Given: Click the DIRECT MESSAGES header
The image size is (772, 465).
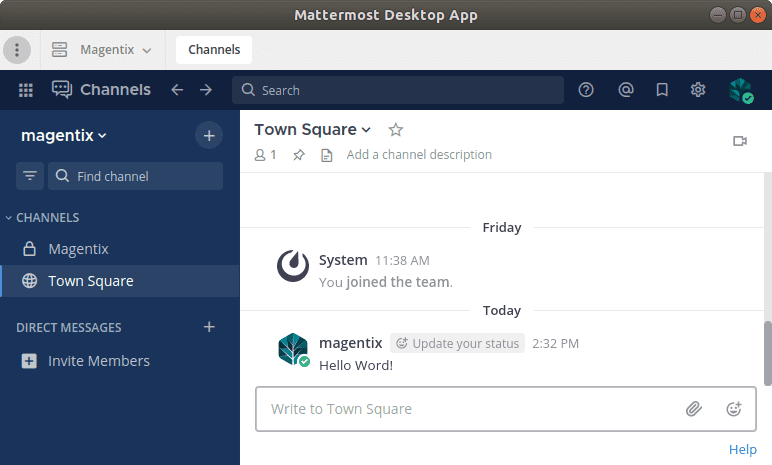Looking at the screenshot, I should pos(68,328).
